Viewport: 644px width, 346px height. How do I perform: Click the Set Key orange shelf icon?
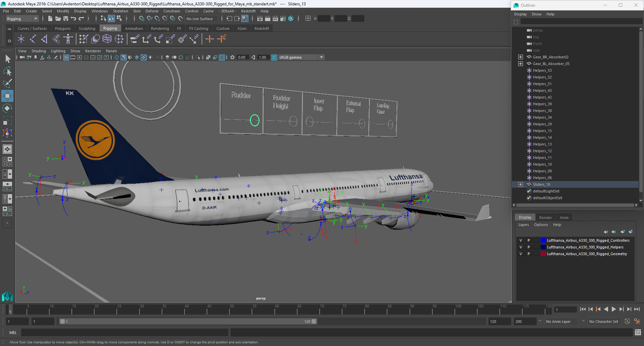coord(210,39)
